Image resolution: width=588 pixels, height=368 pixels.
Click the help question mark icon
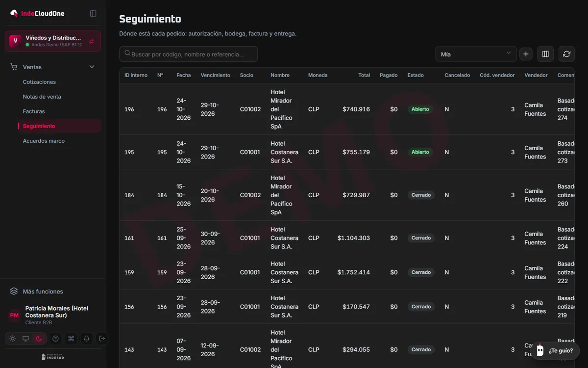point(55,339)
